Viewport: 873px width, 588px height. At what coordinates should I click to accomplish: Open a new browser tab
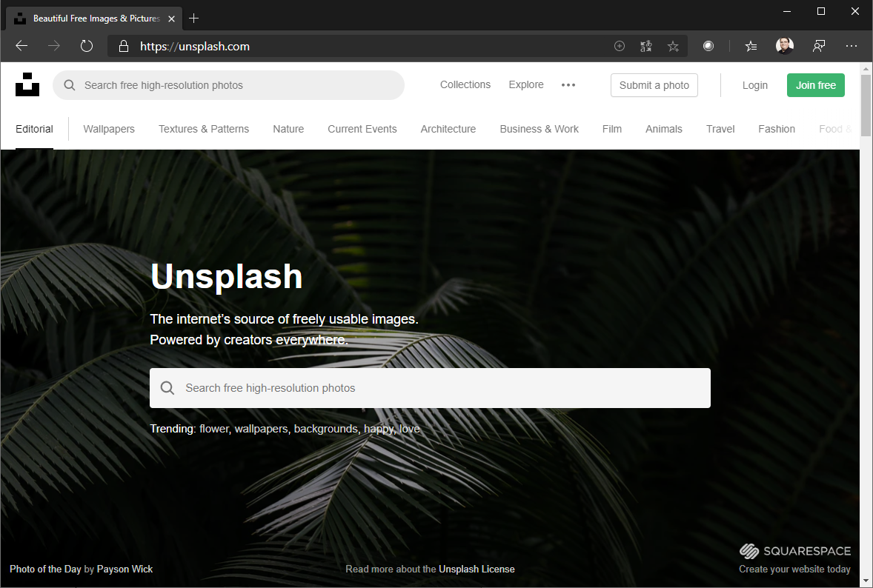(x=194, y=18)
